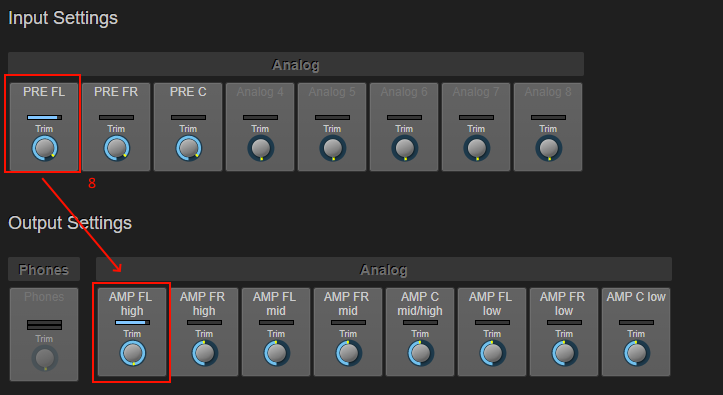Click the Analog header in Output Settings

pos(384,269)
